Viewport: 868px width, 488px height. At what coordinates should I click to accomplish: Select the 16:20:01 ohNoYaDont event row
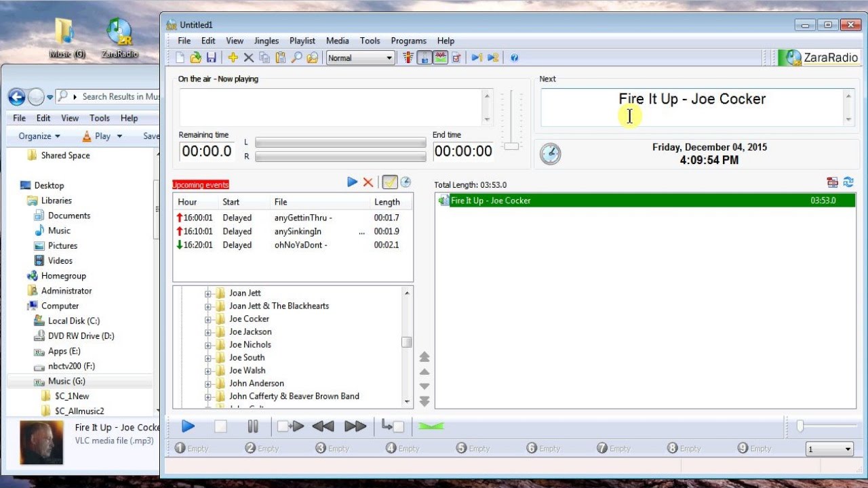pyautogui.click(x=293, y=245)
